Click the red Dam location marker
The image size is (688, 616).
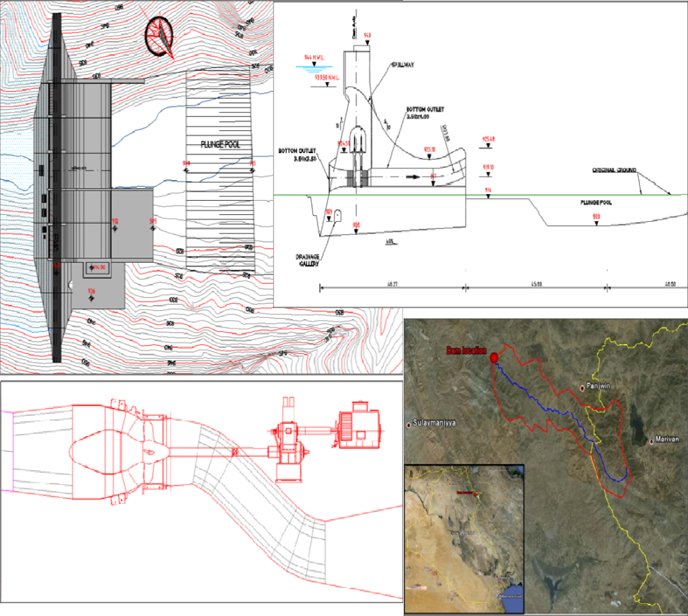point(494,359)
